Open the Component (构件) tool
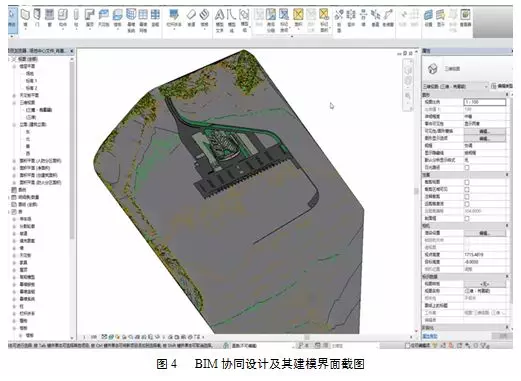The image size is (521, 381). point(63,18)
